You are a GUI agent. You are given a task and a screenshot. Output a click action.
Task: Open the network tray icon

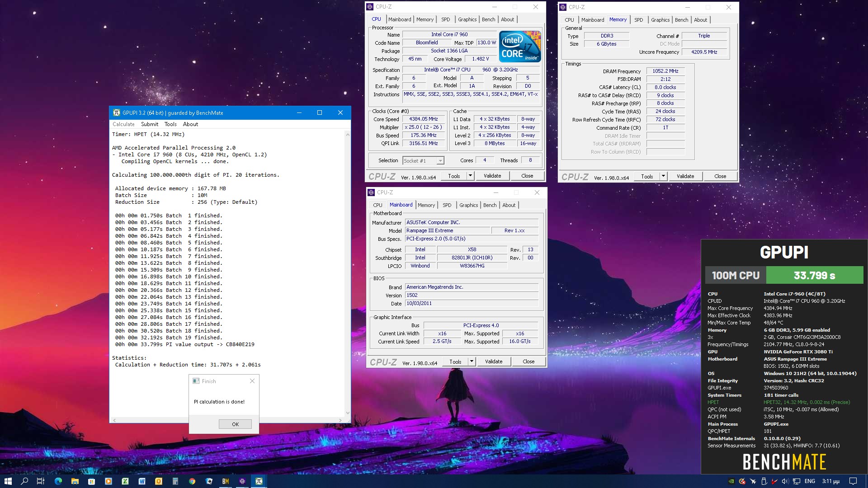[797, 481]
